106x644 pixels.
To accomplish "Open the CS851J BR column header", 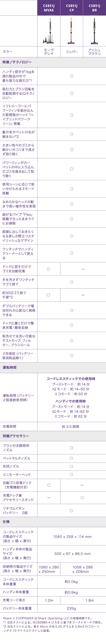I will pyautogui.click(x=94, y=8).
